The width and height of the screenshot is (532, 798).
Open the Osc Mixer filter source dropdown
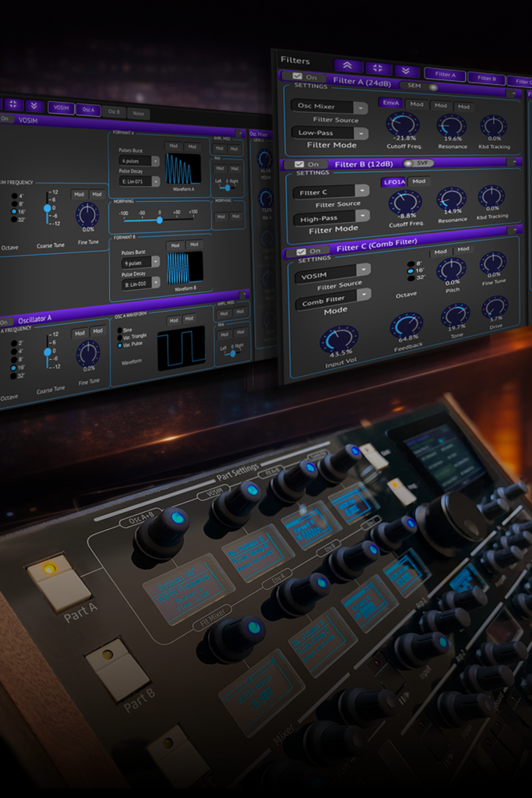(x=329, y=108)
